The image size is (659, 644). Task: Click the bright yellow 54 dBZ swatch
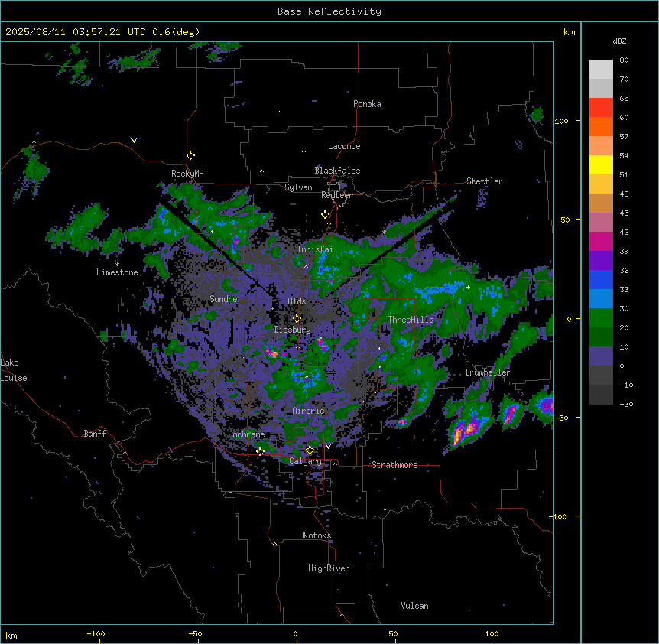coord(601,164)
